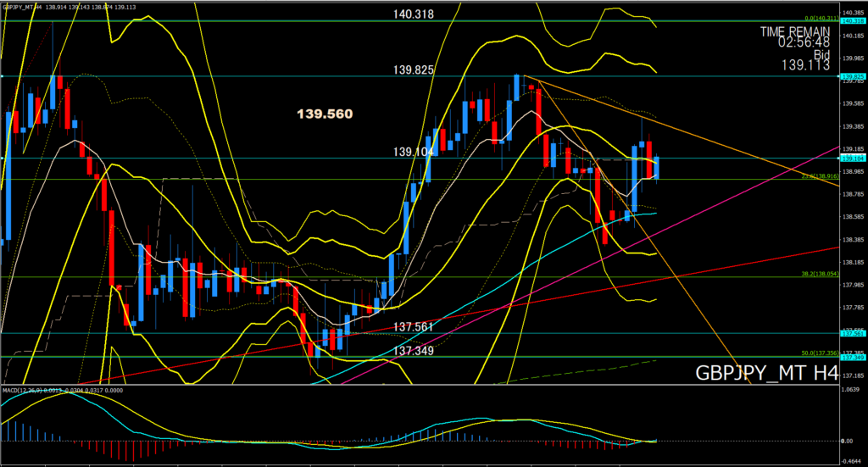Click the 138.185 price axis value
Image resolution: width=868 pixels, height=467 pixels.
click(854, 262)
